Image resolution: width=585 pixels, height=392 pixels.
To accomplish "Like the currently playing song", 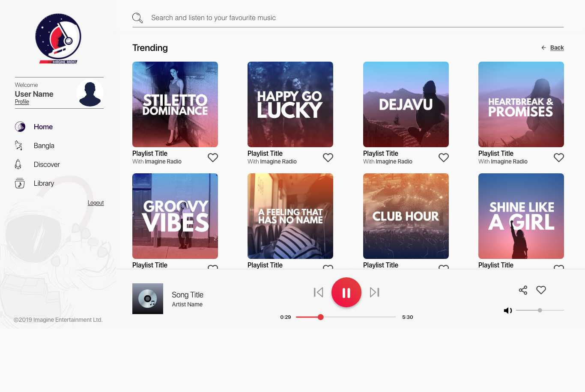I will coord(541,290).
